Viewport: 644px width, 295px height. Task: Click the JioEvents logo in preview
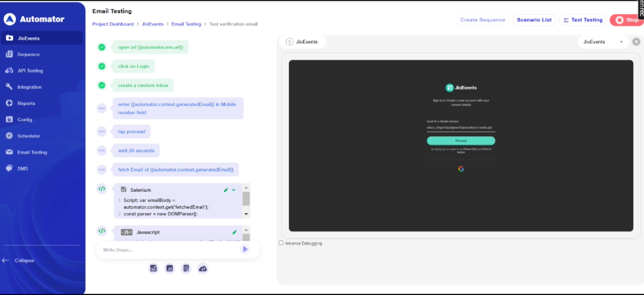coord(461,88)
